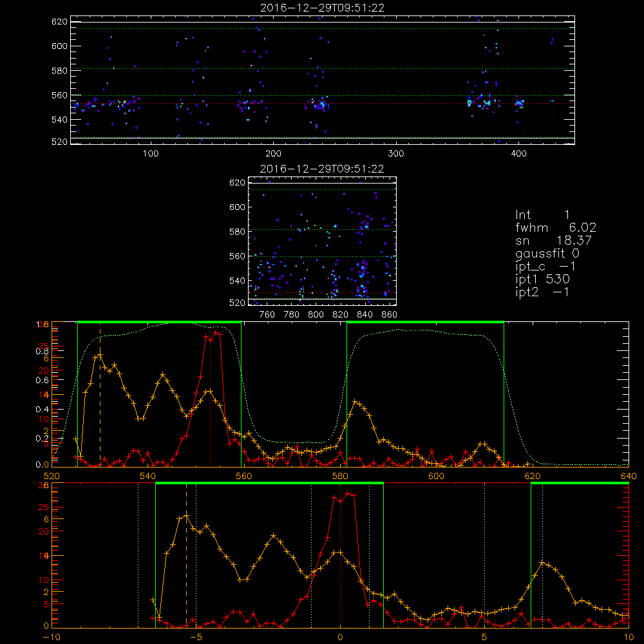Click the orange dashed vertical marker in bottom plot
644x644 pixels.
(x=186, y=554)
